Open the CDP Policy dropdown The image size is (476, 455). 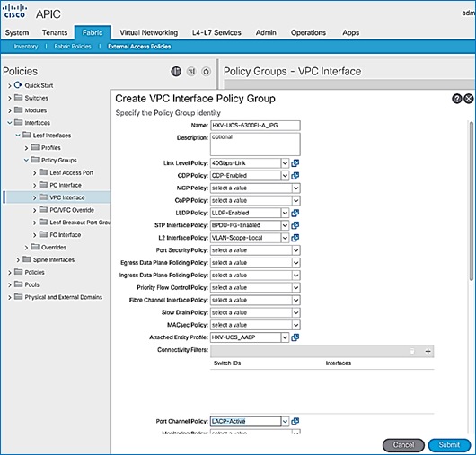(285, 176)
